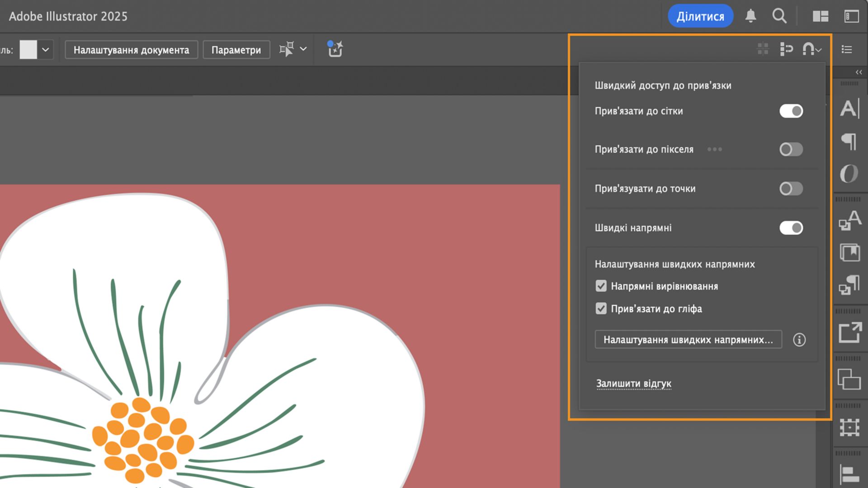The width and height of the screenshot is (868, 488).
Task: Turn off Прив'язати до сітки toggle
Action: [x=791, y=111]
